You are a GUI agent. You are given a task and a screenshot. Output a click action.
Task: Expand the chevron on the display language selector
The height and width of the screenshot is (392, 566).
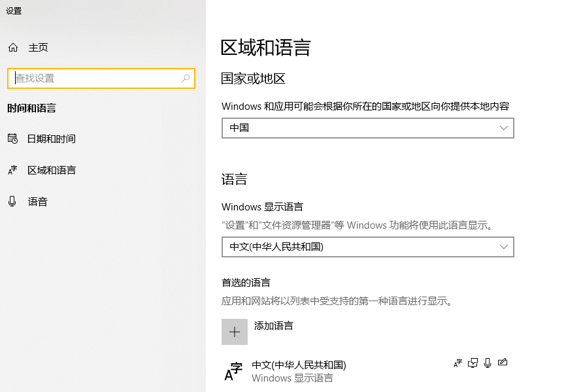tap(503, 247)
